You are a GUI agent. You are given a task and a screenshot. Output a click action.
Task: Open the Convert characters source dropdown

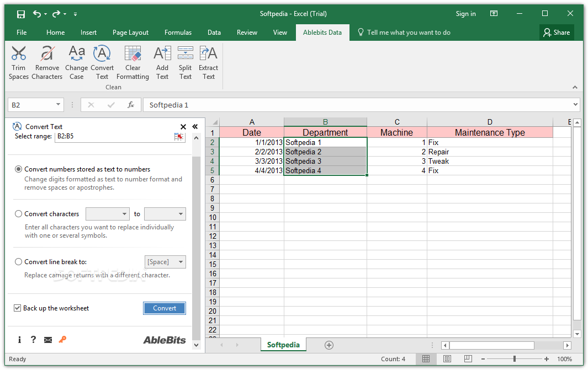[x=108, y=214]
